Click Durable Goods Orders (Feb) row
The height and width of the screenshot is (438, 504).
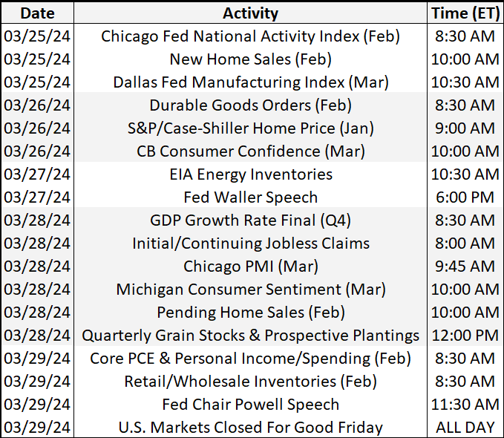[x=252, y=105]
